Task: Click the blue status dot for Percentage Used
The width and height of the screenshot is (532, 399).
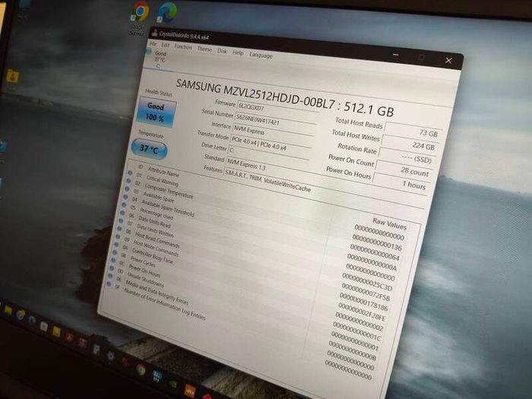Action: pyautogui.click(x=124, y=205)
